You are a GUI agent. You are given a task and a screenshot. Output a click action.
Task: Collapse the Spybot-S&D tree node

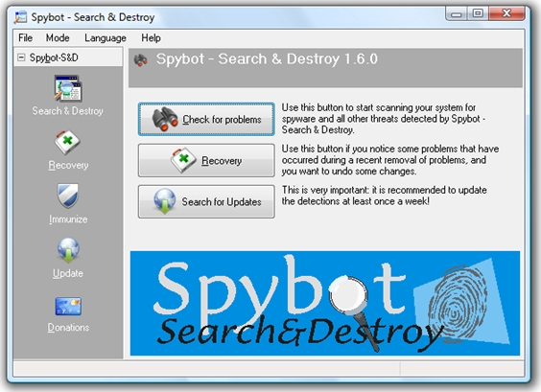tap(21, 58)
